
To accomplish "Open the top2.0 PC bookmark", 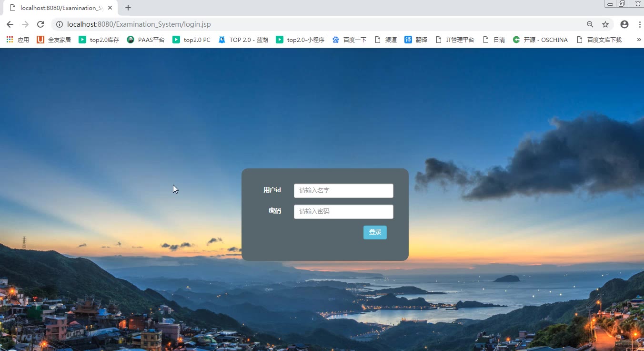I will (x=191, y=40).
